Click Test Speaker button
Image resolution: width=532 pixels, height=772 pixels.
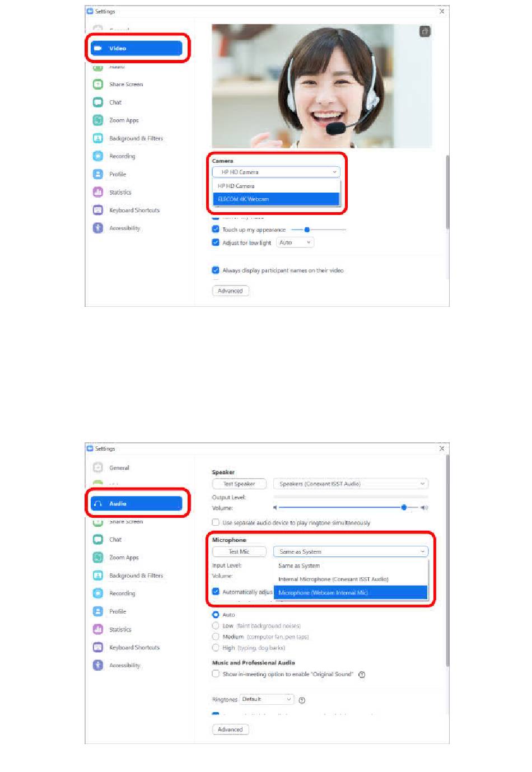(x=239, y=484)
